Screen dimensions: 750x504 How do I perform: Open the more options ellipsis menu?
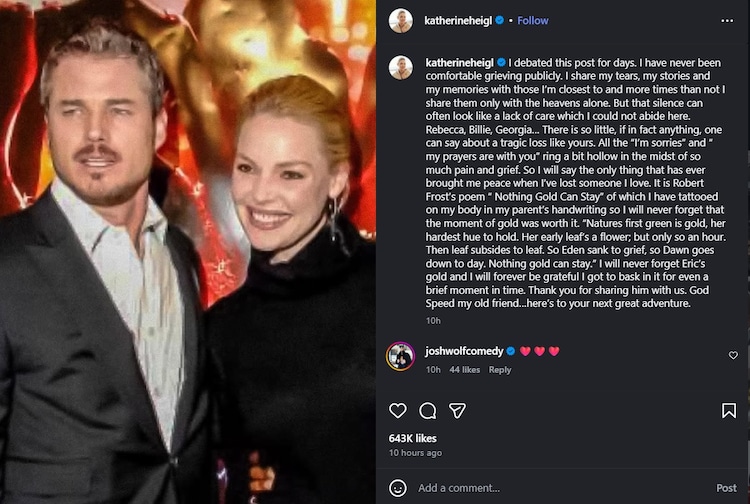(x=727, y=20)
